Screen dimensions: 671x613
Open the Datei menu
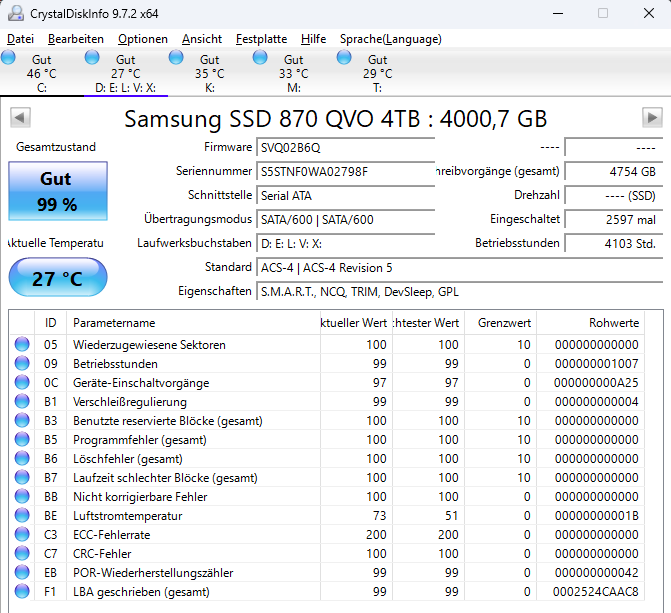20,39
